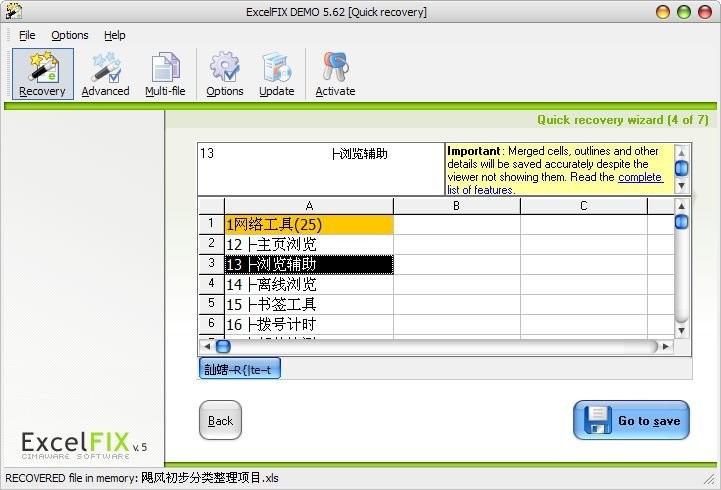Select the worksheet tab below the grid
This screenshot has height=490, width=721.
pos(241,369)
